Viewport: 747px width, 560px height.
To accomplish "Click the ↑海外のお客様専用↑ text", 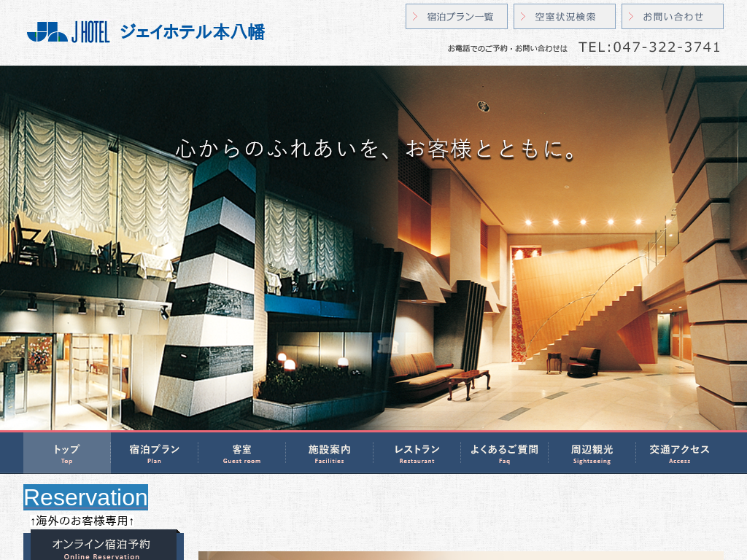I will [x=82, y=521].
